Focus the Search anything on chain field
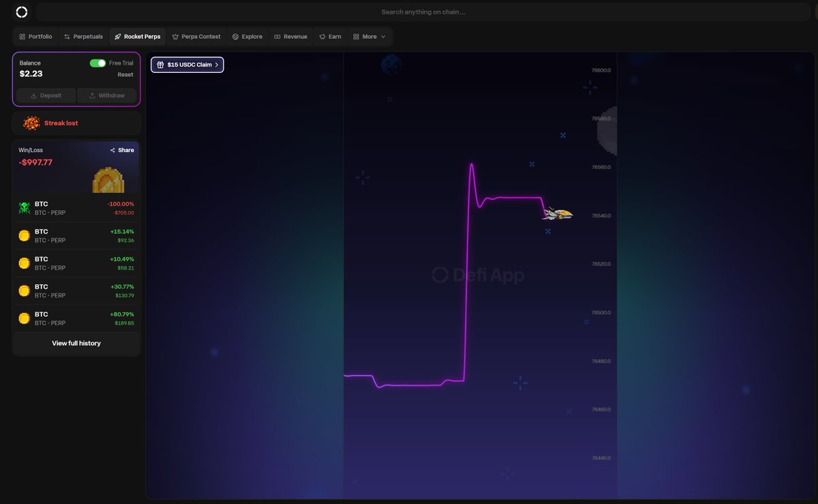The height and width of the screenshot is (504, 818). tap(423, 12)
